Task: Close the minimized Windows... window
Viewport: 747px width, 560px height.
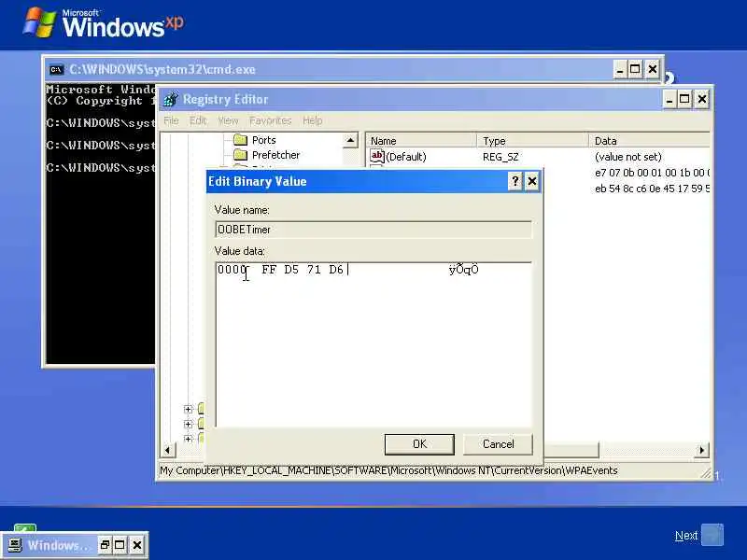Action: tap(136, 545)
